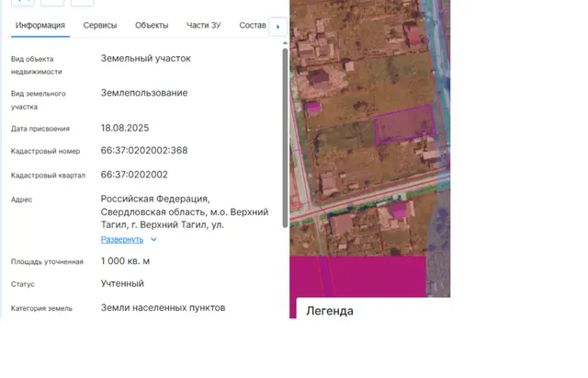Open the Легенда panel
The width and height of the screenshot is (588, 378).
[330, 311]
